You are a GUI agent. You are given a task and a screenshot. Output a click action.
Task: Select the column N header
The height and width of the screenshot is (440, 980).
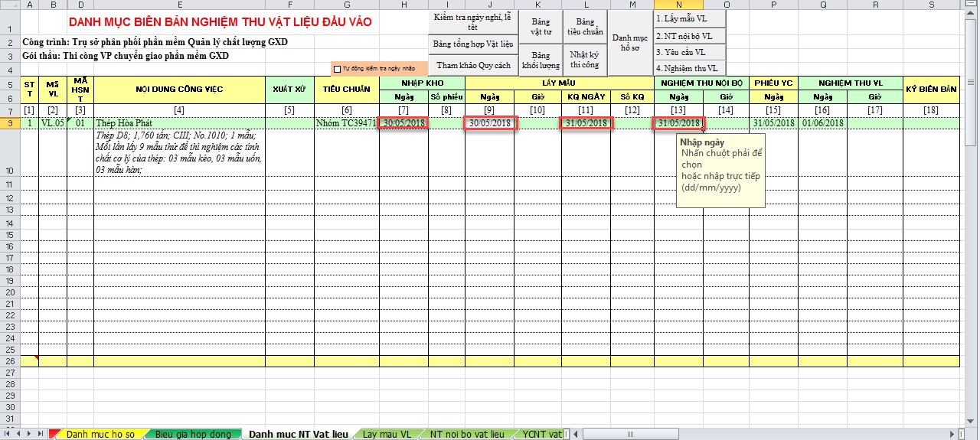click(x=678, y=5)
